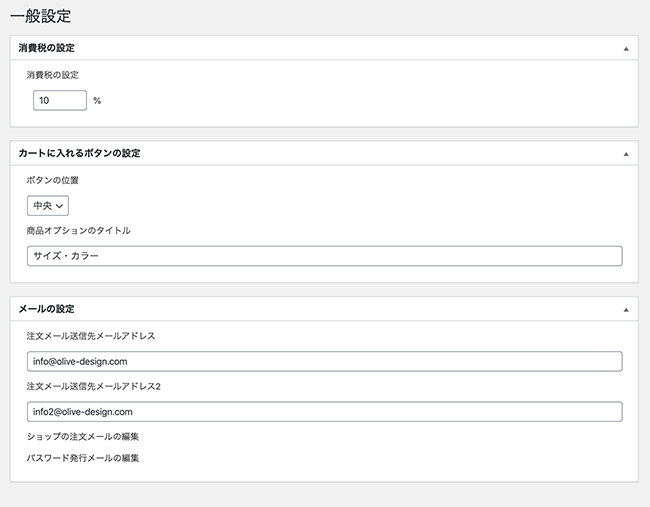Click the 商品オプションのタイトル field with サイズ・カラー
This screenshot has height=507, width=650.
pyautogui.click(x=325, y=256)
